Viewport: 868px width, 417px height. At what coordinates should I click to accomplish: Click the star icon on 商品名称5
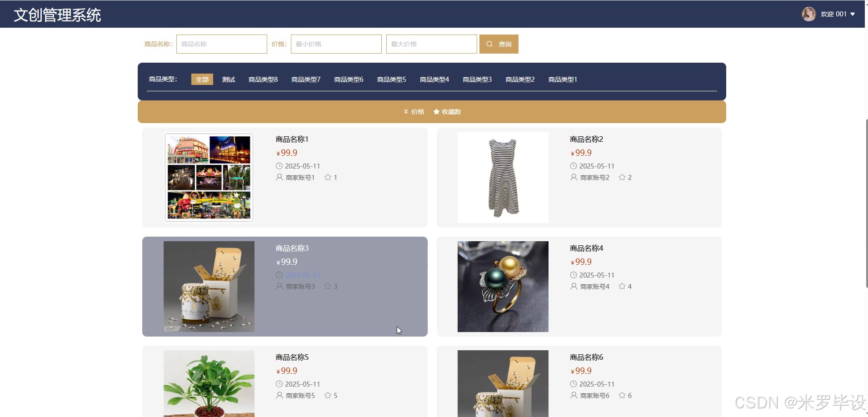click(x=328, y=395)
